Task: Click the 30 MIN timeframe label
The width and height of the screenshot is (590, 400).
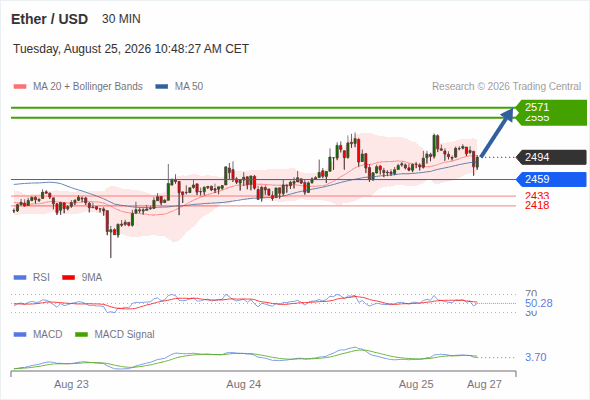Action: click(121, 19)
